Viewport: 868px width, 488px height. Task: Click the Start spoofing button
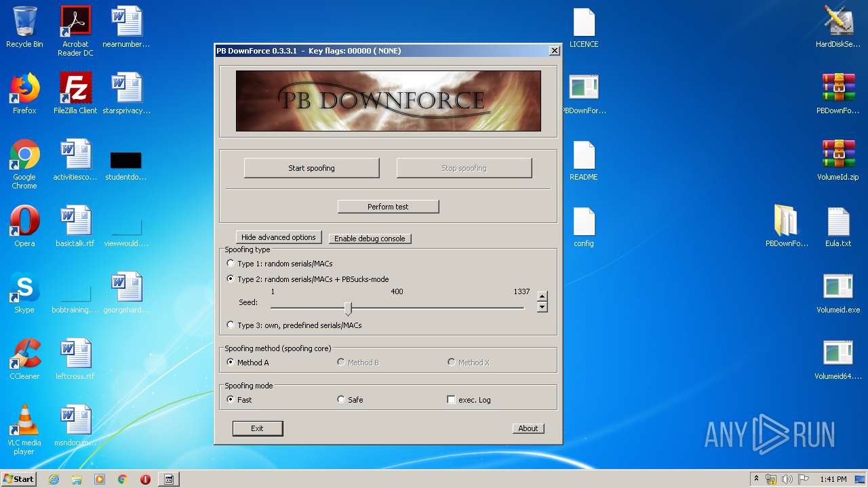pos(311,168)
